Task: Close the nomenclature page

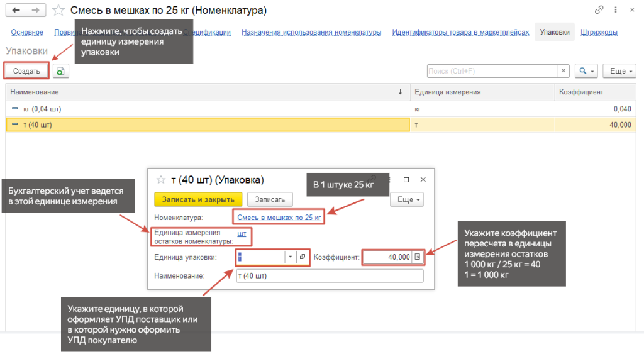Action: pos(632,10)
